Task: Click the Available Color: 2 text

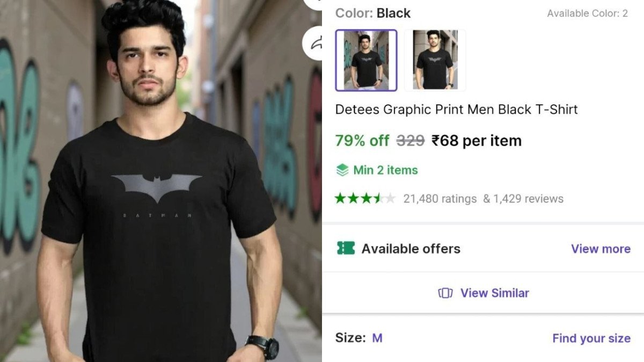Action: coord(587,13)
